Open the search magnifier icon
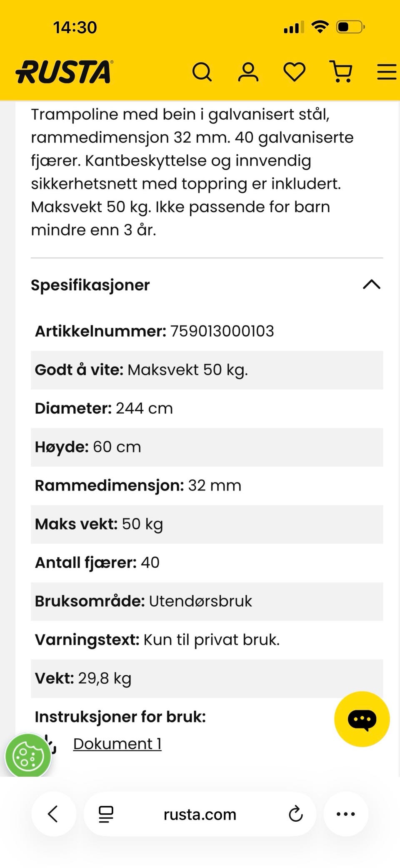 point(202,72)
